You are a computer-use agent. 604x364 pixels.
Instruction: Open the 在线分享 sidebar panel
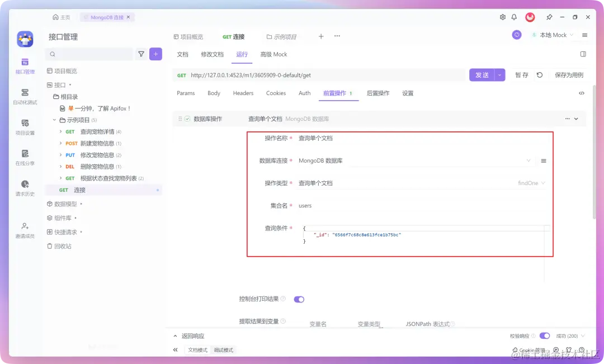tap(23, 158)
